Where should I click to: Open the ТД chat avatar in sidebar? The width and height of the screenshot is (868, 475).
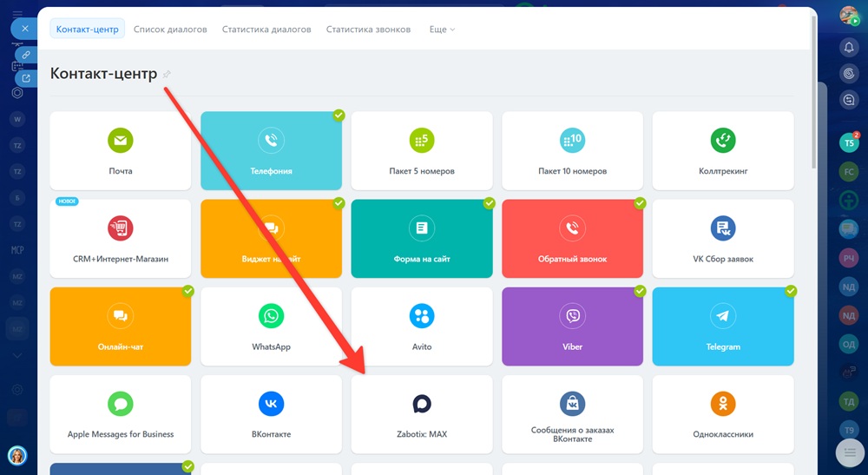(x=849, y=402)
